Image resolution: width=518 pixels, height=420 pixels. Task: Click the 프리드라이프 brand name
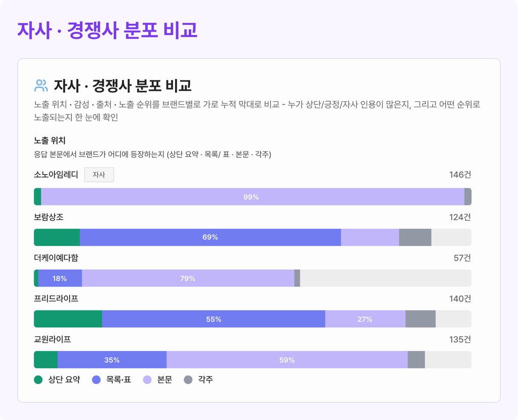(56, 299)
